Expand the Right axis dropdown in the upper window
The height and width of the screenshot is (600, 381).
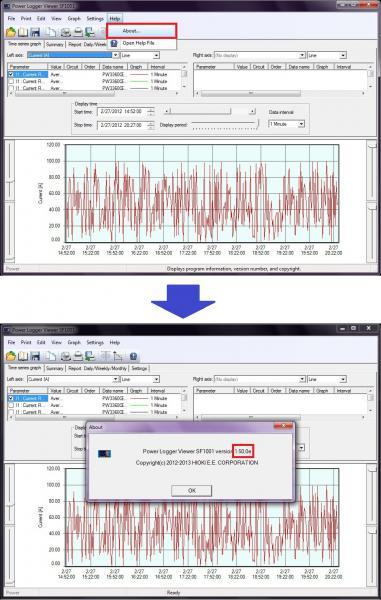[302, 55]
